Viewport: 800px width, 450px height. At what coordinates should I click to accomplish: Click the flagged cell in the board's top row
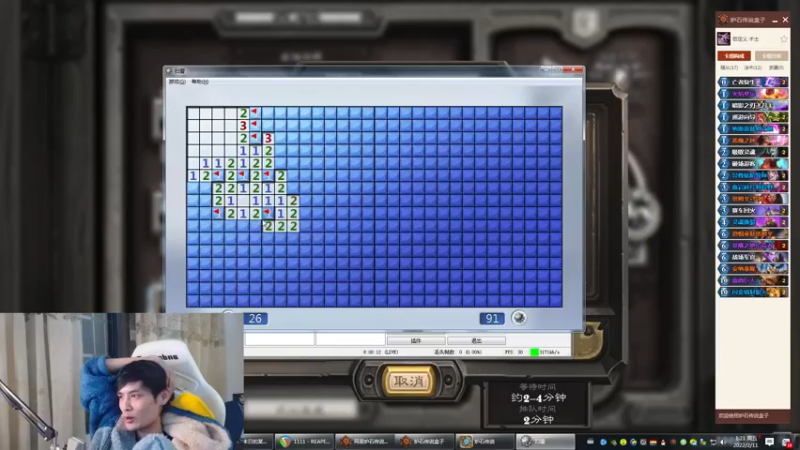(x=255, y=112)
